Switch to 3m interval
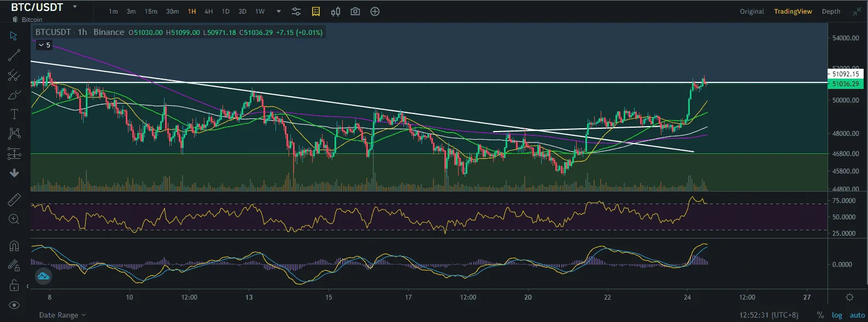This screenshot has height=322, width=868. [131, 11]
